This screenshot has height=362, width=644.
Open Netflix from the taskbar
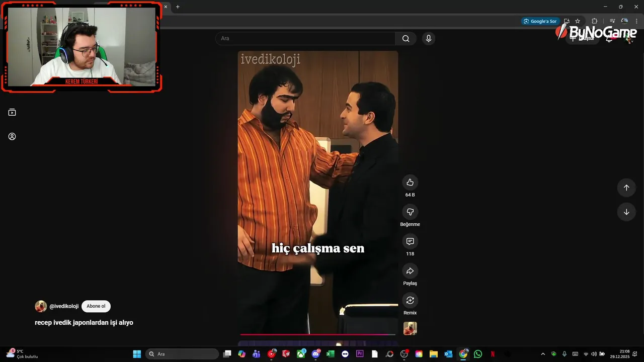[493, 354]
